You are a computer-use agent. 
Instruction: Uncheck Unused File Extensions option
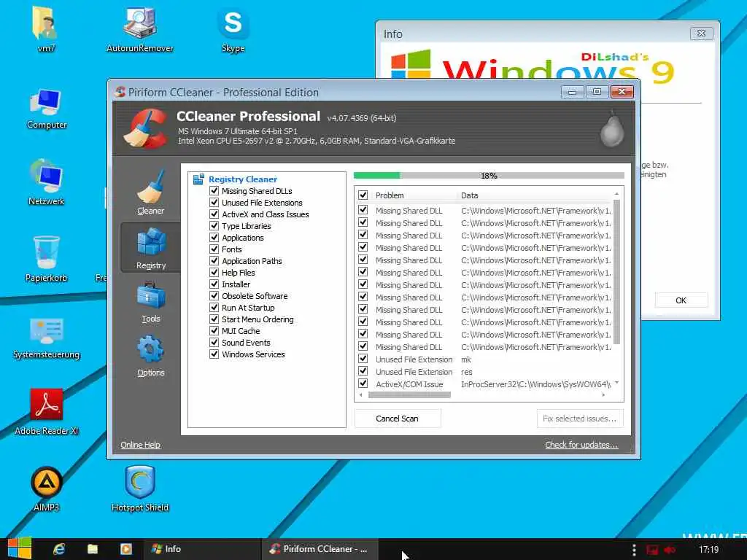[214, 203]
